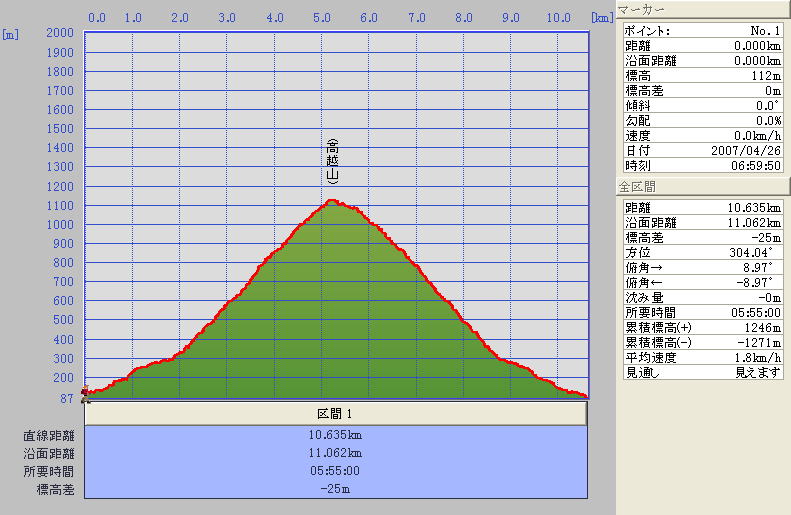The image size is (791, 515).
Task: Click the 所要時間 value 05:55:00 below graph
Action: click(335, 471)
